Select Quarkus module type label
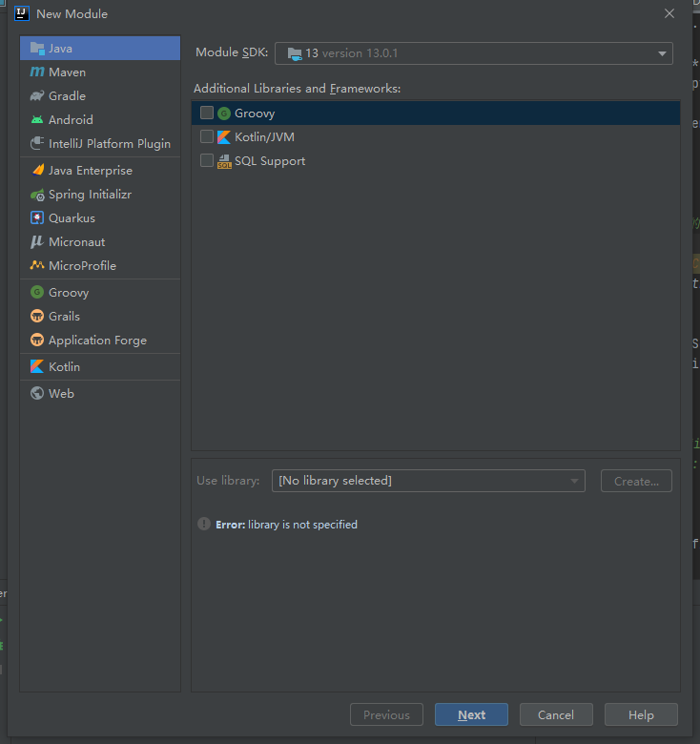 click(x=72, y=218)
